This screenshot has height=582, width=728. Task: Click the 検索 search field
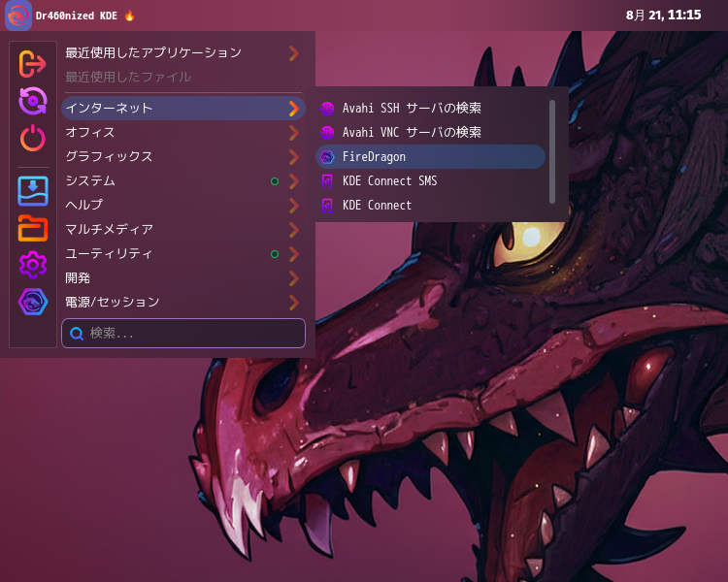[182, 334]
